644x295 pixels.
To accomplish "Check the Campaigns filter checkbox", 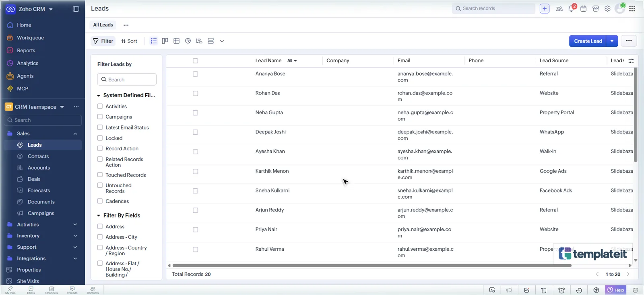I will pos(100,117).
